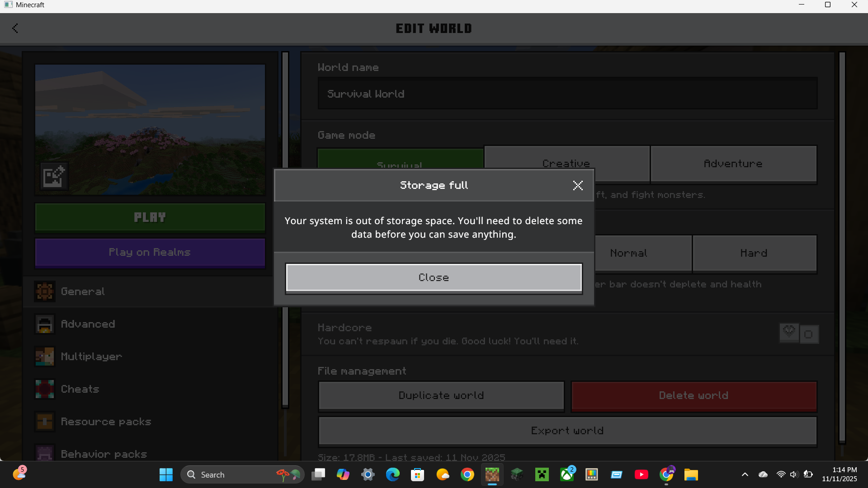Close the Storage full dialog with X
Viewport: 868px width, 488px height.
(x=577, y=185)
